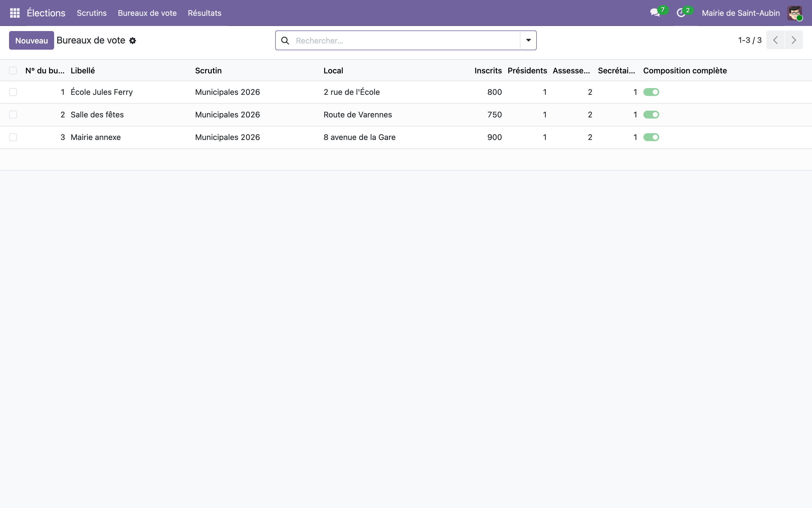
Task: Open the Bureaux de vote top menu
Action: (147, 13)
